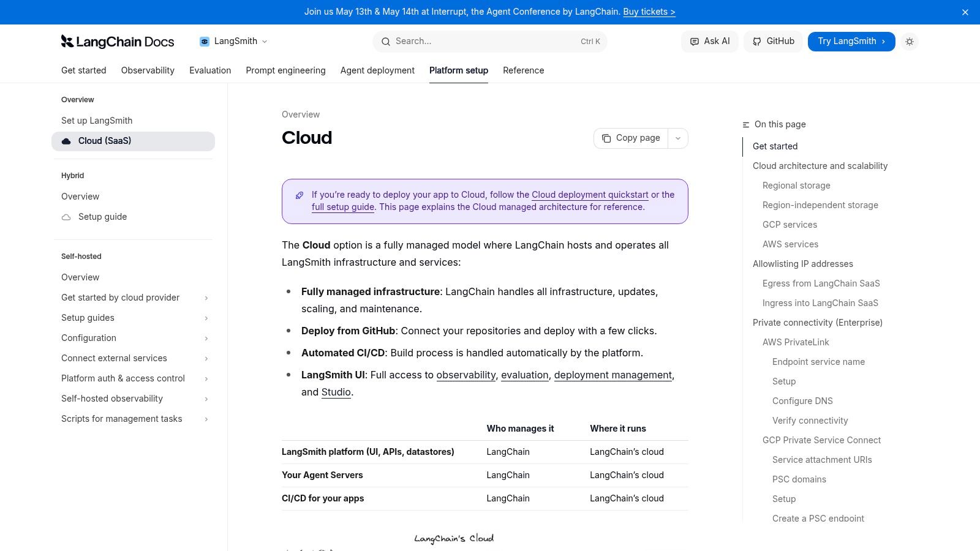Screen dimensions: 980x551
Task: Jump to Verify connectivity section
Action: point(810,421)
